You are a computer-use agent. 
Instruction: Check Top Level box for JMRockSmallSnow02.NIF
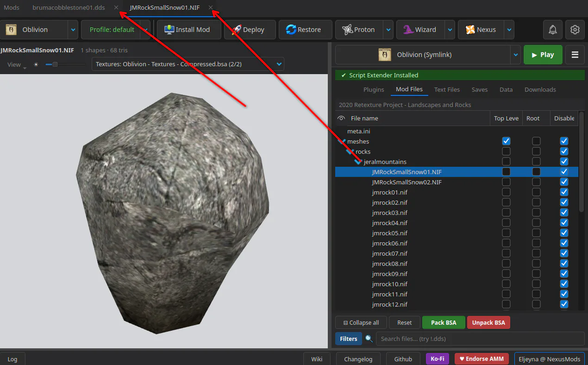point(506,182)
